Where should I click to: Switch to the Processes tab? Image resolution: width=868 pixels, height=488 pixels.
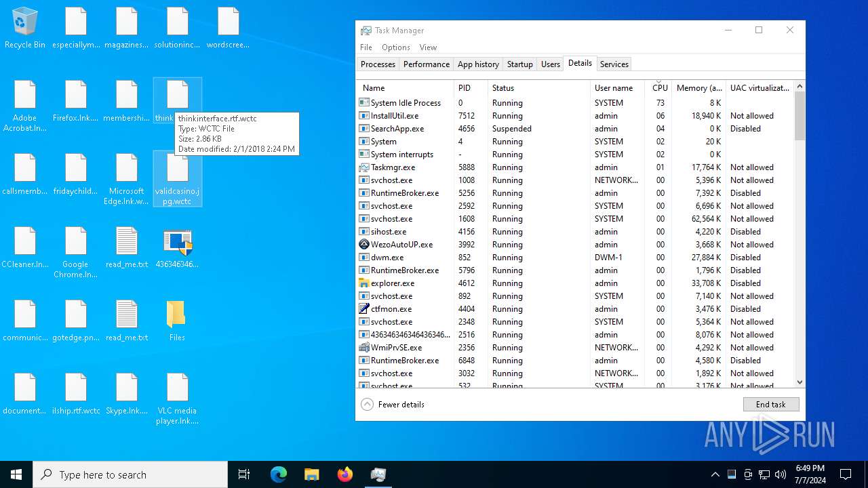(378, 64)
